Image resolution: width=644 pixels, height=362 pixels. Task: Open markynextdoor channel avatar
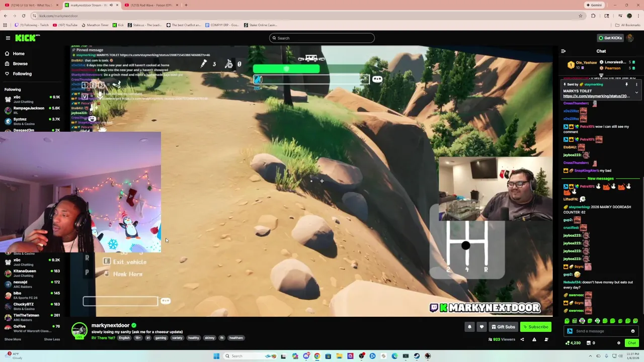79,331
